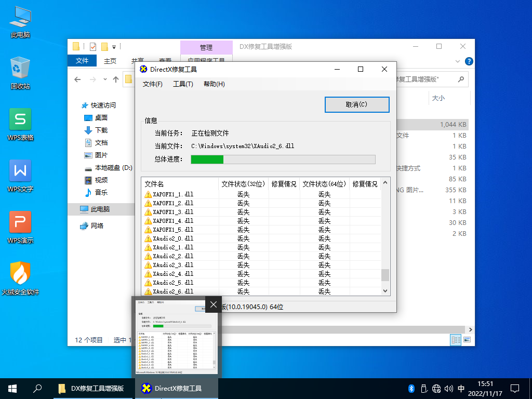
Task: Go up one folder level in Explorer
Action: pyautogui.click(x=116, y=79)
